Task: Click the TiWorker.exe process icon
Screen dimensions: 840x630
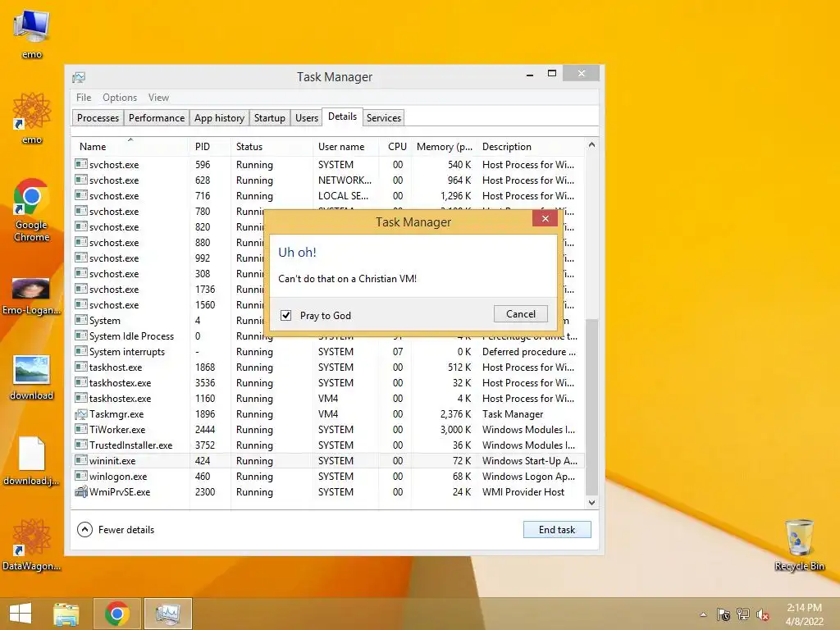Action: 81,430
